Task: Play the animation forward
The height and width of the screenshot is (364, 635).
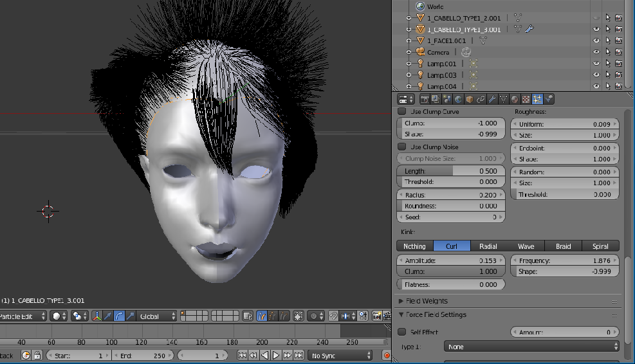Action: 276,356
